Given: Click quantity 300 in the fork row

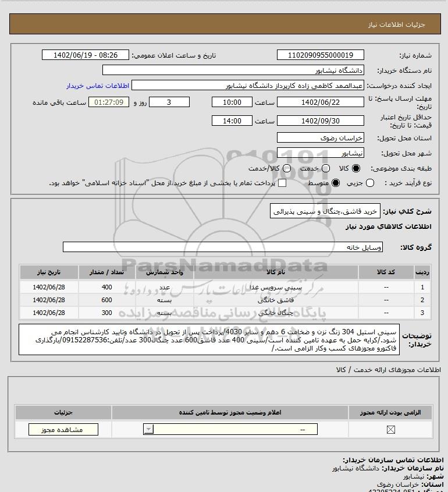Looking at the screenshot, I should click(106, 313).
